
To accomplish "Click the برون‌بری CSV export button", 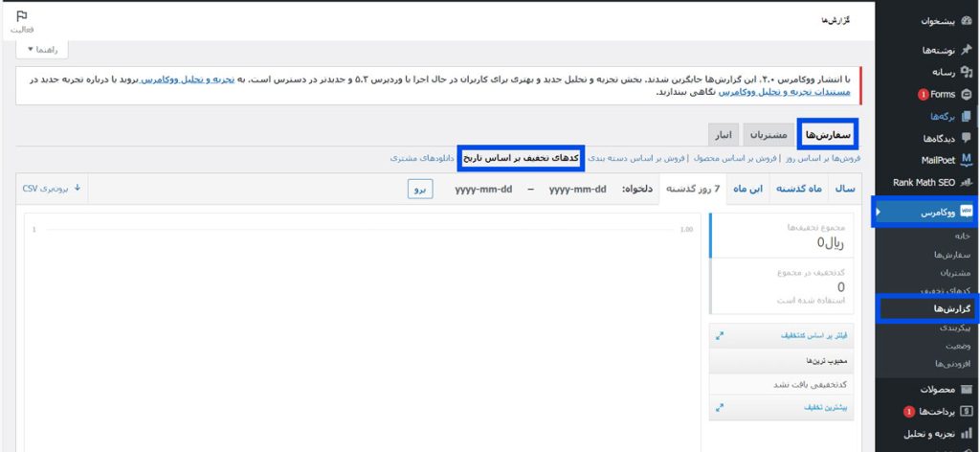I will [x=52, y=189].
